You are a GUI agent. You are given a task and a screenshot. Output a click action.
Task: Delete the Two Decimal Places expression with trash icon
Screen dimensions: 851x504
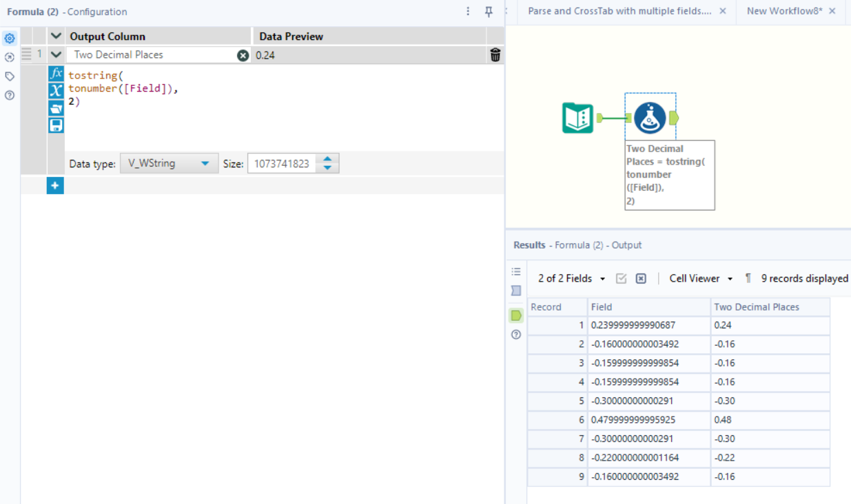(495, 54)
